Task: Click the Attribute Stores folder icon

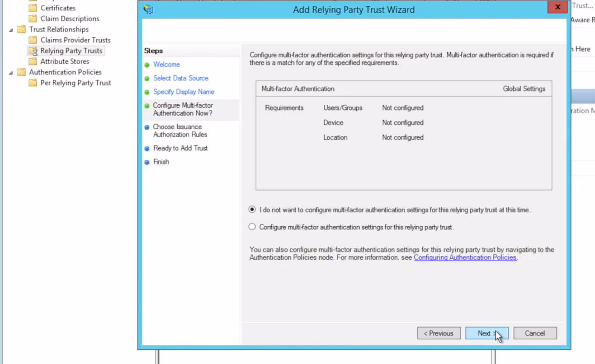Action: [32, 61]
